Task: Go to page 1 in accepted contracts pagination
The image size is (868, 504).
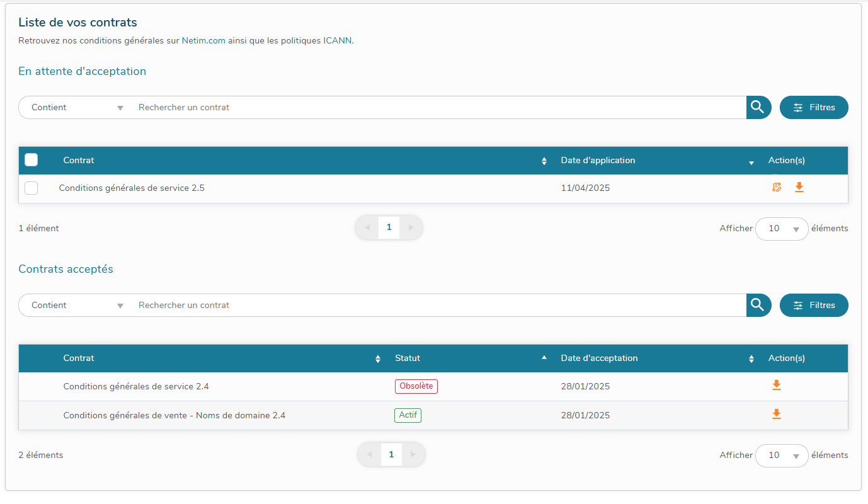Action: (391, 455)
